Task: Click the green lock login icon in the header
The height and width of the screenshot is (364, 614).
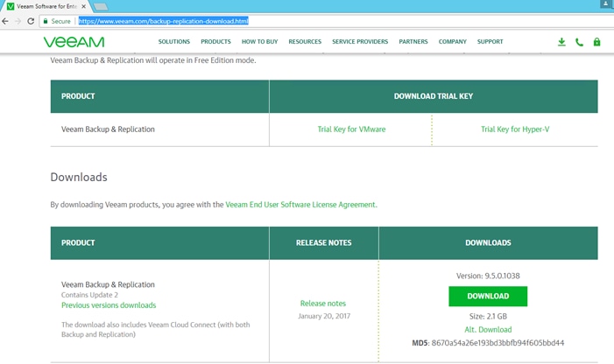Action: pyautogui.click(x=596, y=42)
